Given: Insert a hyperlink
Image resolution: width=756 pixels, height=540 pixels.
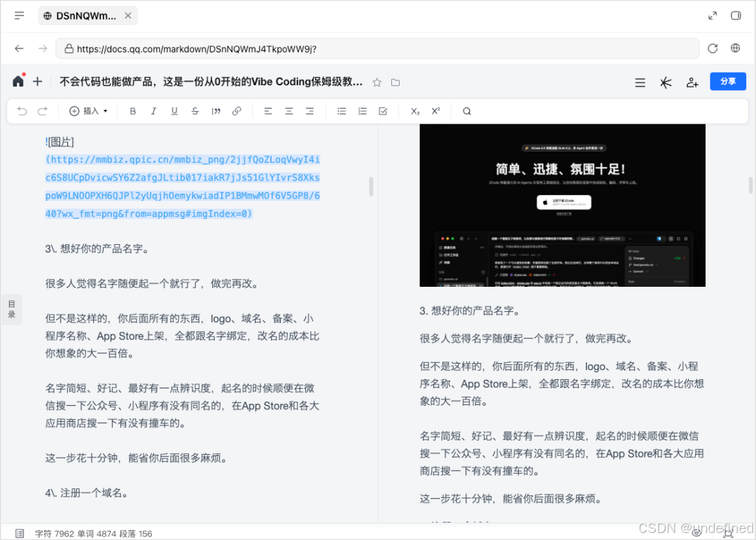Looking at the screenshot, I should click(237, 111).
